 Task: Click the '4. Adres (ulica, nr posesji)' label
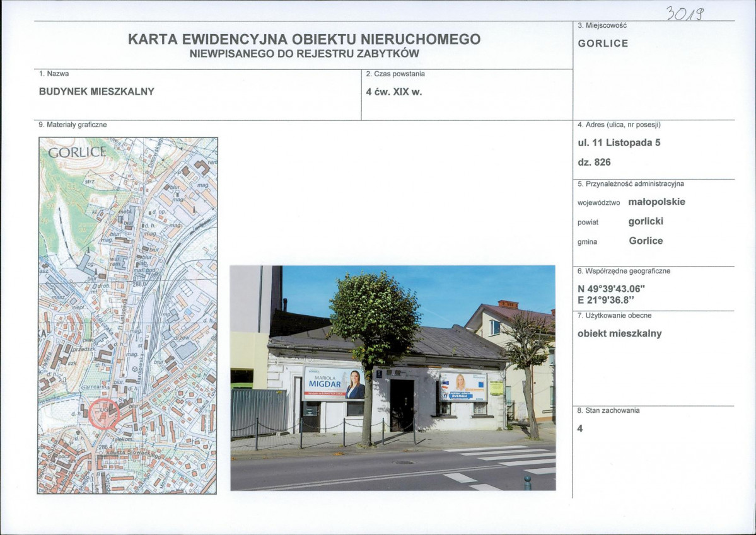[x=619, y=125]
